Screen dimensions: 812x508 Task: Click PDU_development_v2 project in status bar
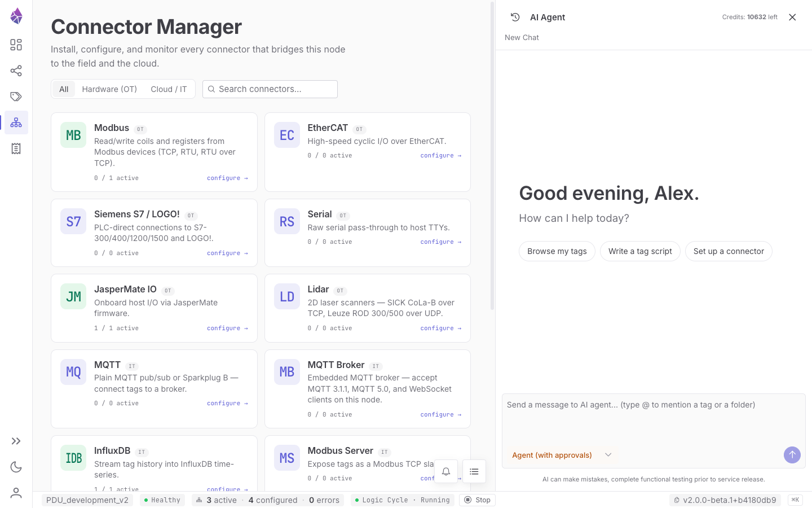tap(87, 500)
